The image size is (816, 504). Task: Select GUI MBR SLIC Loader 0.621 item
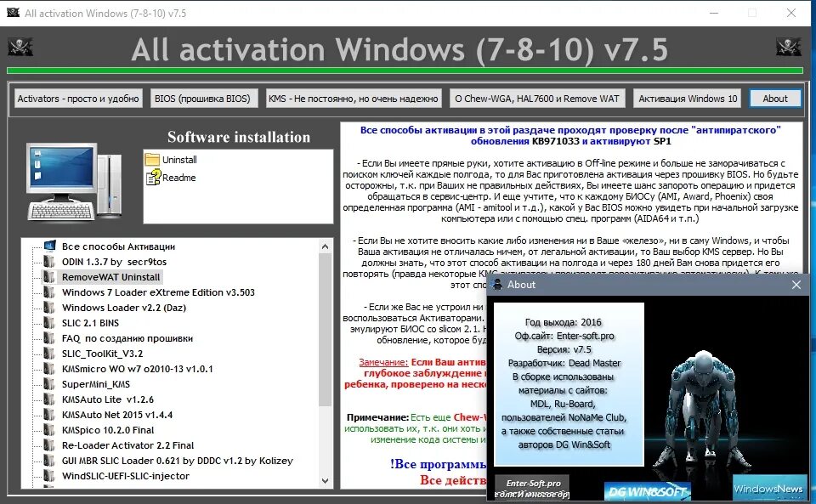click(x=177, y=461)
